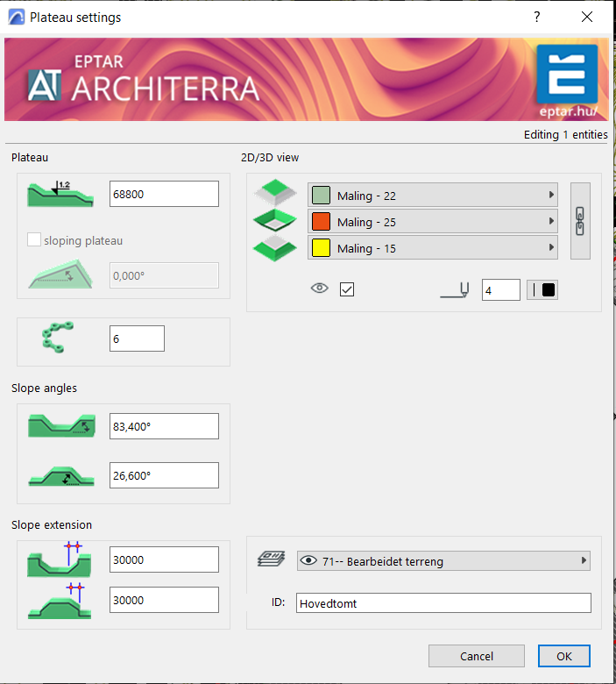Click the layer stack icon
The image size is (616, 684).
point(269,560)
